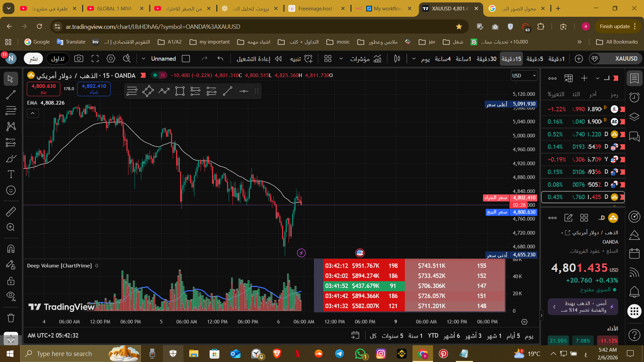The height and width of the screenshot is (362, 644).
Task: Switch to the 30 minute timeframe
Action: click(486, 59)
